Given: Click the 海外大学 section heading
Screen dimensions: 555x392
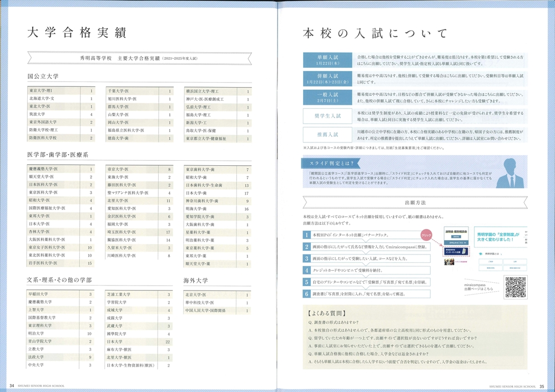Looking at the screenshot, I should (196, 281).
